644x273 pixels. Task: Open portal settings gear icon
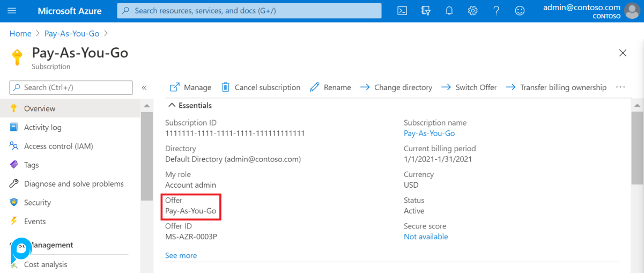coord(472,11)
